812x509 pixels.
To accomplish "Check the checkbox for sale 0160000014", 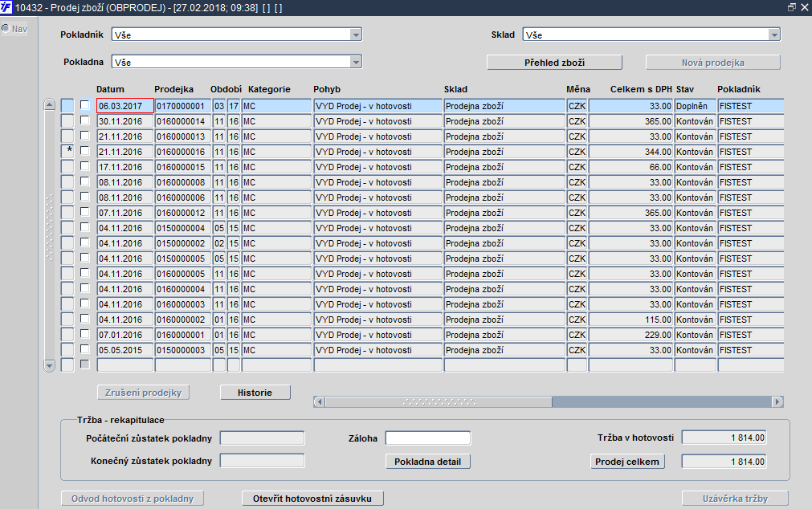I will [x=85, y=120].
